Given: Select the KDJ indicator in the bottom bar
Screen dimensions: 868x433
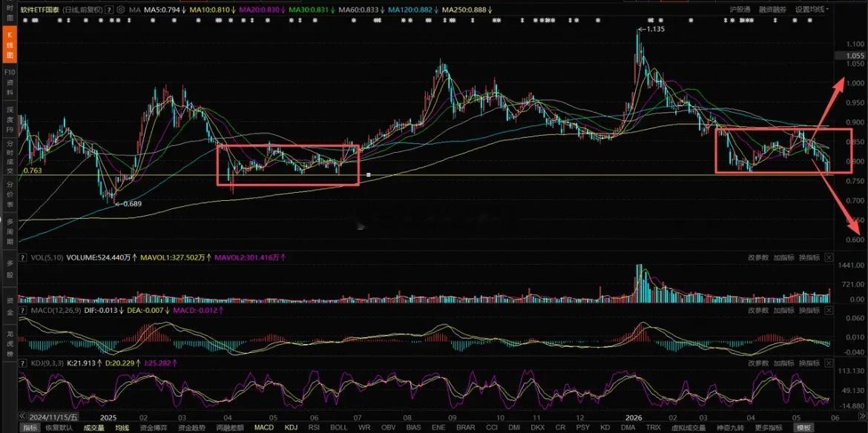Looking at the screenshot, I should (291, 428).
